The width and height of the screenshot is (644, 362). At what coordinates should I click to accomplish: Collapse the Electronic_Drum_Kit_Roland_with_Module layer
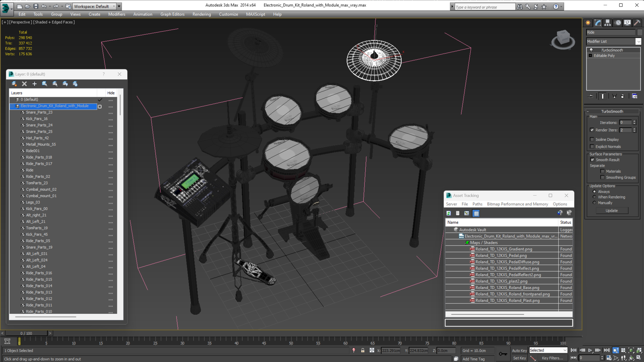tap(12, 106)
